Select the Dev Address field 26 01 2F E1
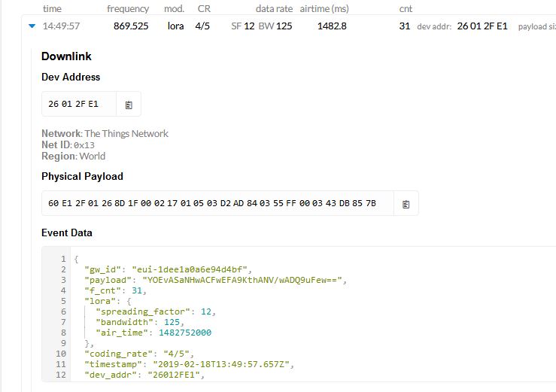 click(79, 104)
